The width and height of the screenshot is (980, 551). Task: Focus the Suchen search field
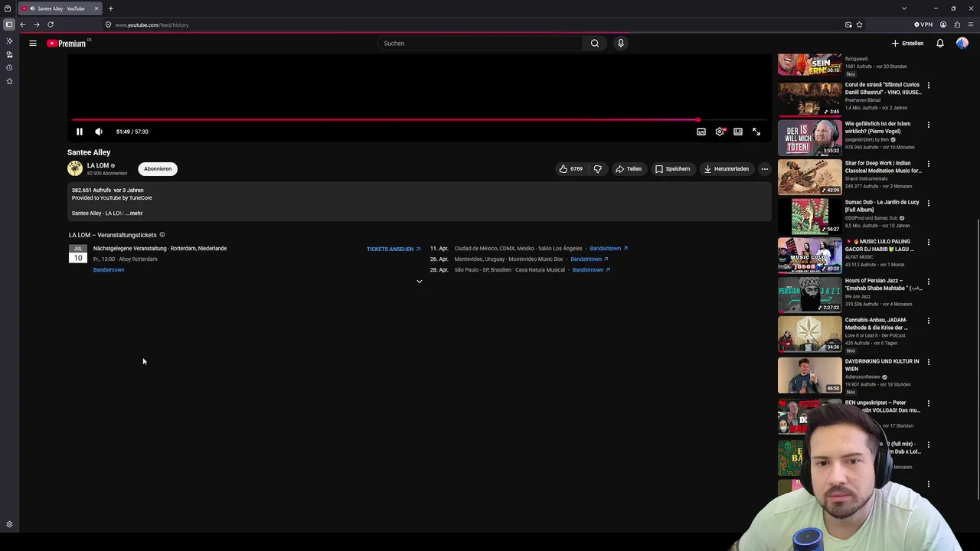(x=480, y=44)
